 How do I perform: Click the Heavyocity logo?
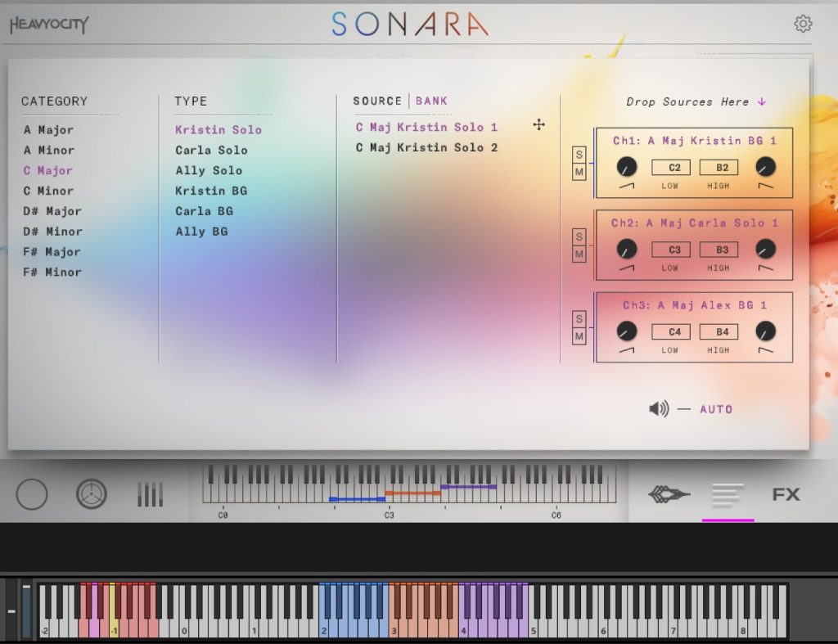click(49, 25)
